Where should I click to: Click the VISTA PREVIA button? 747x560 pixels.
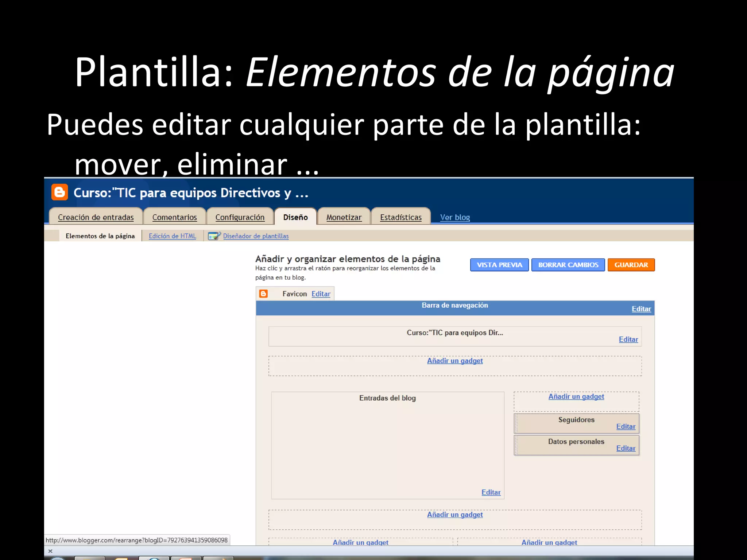click(499, 265)
